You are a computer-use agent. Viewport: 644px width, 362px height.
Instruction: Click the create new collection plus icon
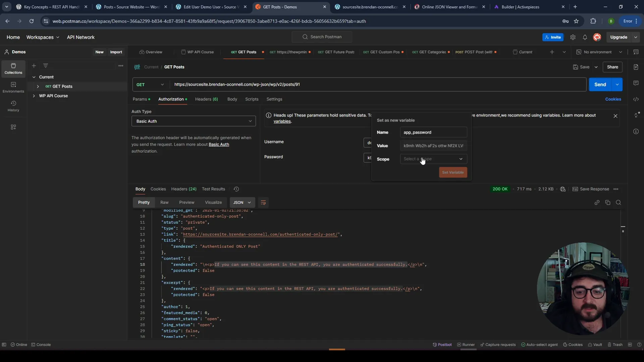click(x=34, y=66)
